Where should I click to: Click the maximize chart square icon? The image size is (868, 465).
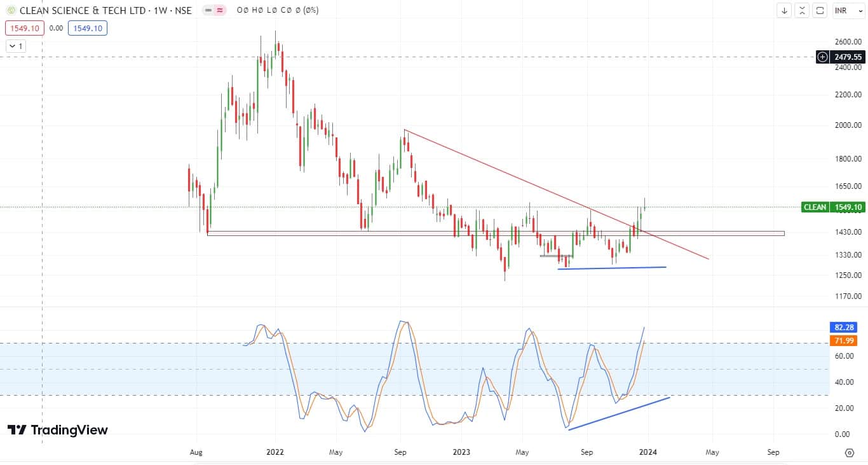click(820, 10)
